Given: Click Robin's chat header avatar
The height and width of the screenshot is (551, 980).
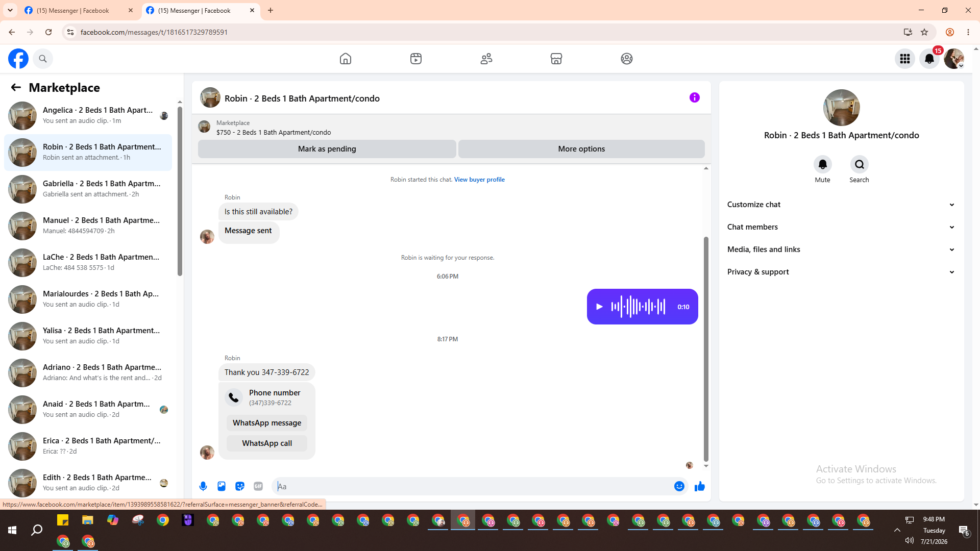Looking at the screenshot, I should [x=210, y=97].
